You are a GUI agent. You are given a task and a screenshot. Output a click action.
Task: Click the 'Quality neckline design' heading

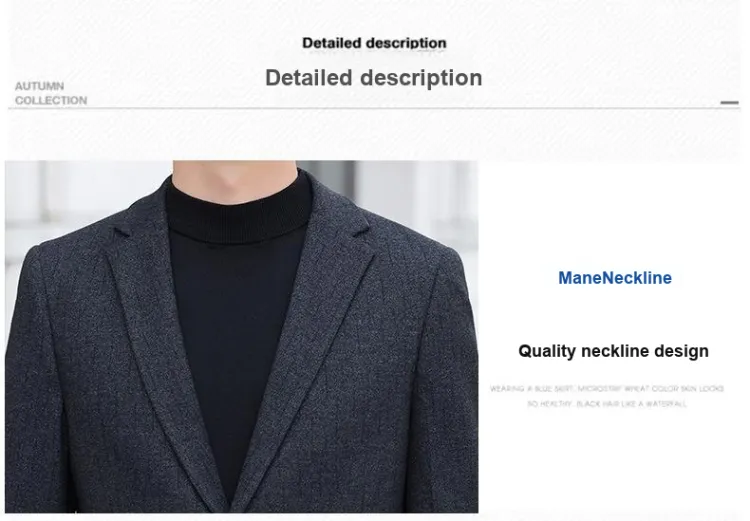[x=613, y=351]
